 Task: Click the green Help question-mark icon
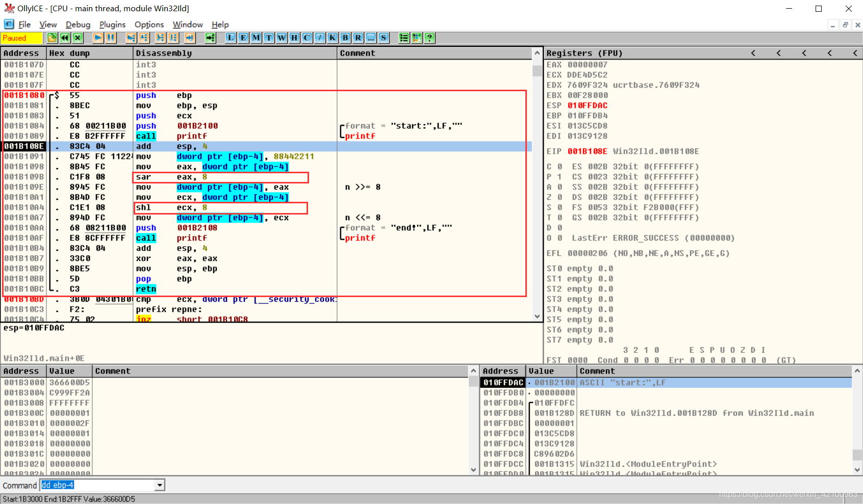click(429, 38)
